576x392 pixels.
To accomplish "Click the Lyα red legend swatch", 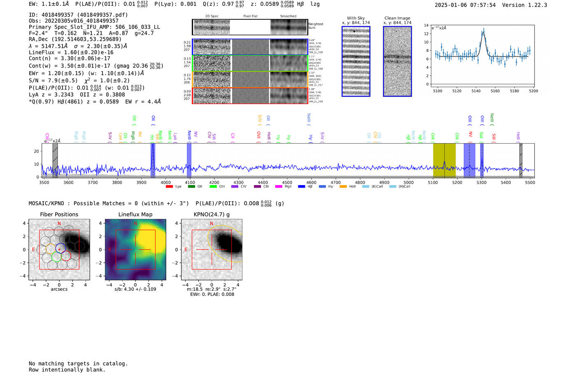I will click(x=169, y=187).
